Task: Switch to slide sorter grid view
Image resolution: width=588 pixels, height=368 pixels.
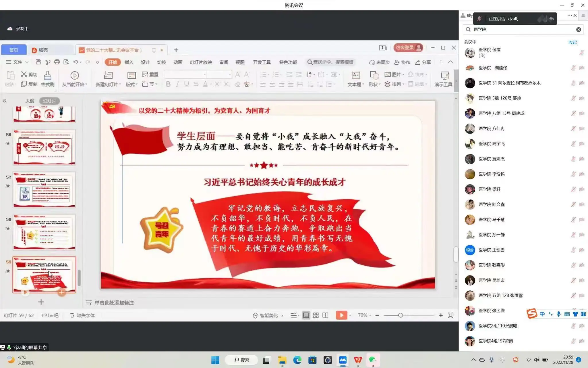Action: click(x=316, y=315)
